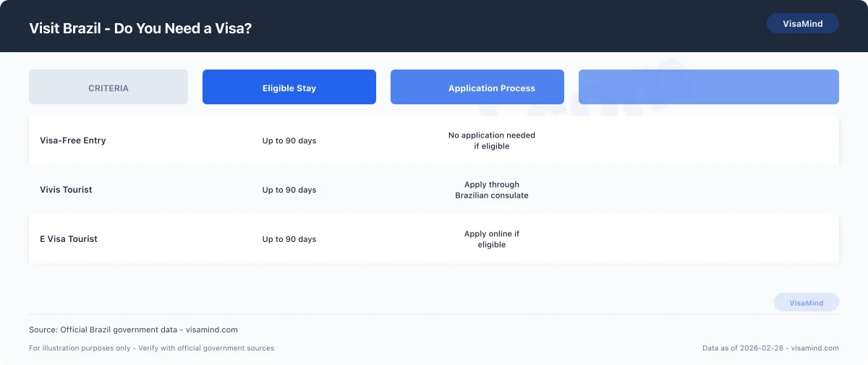Click the No application needed if eligible text
This screenshot has height=365, width=868.
pos(492,140)
